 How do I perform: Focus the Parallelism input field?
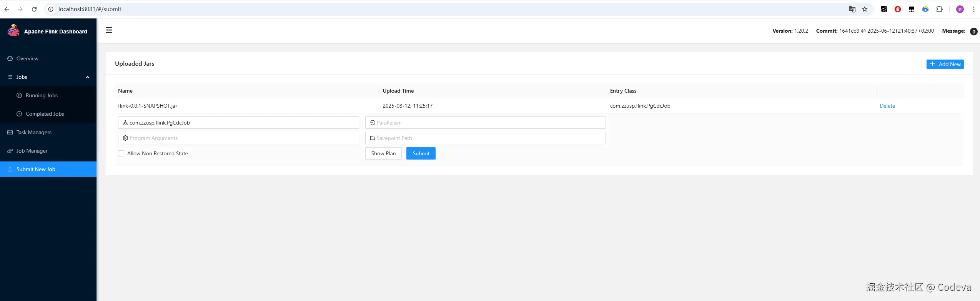tap(485, 123)
